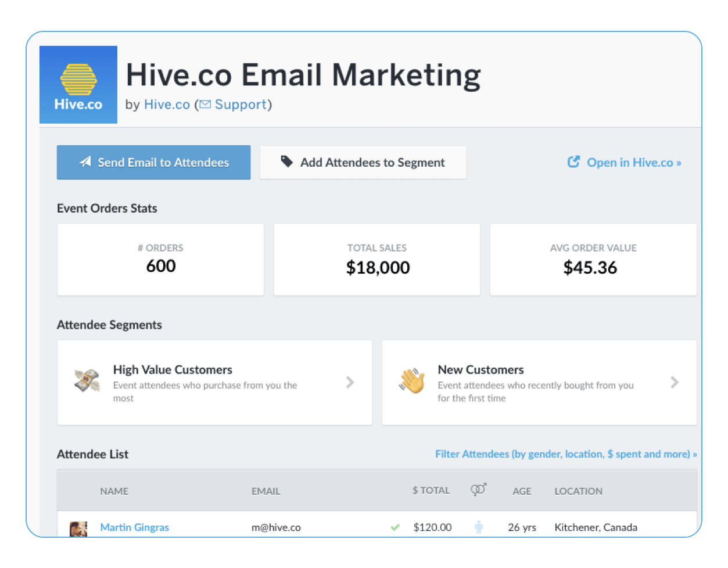Viewport: 728px width, 568px height.
Task: Open Filter Attendees link
Action: coord(566,454)
